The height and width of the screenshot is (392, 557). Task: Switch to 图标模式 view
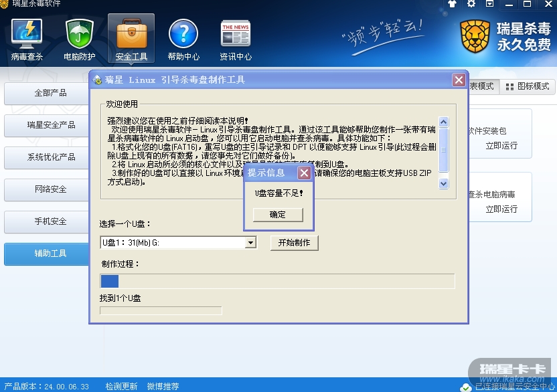click(527, 86)
